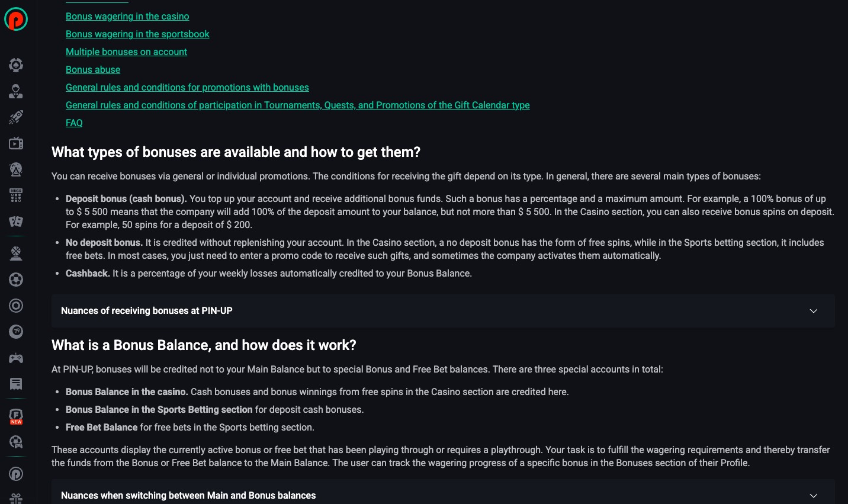Select the bet slip coupon icon

(16, 384)
